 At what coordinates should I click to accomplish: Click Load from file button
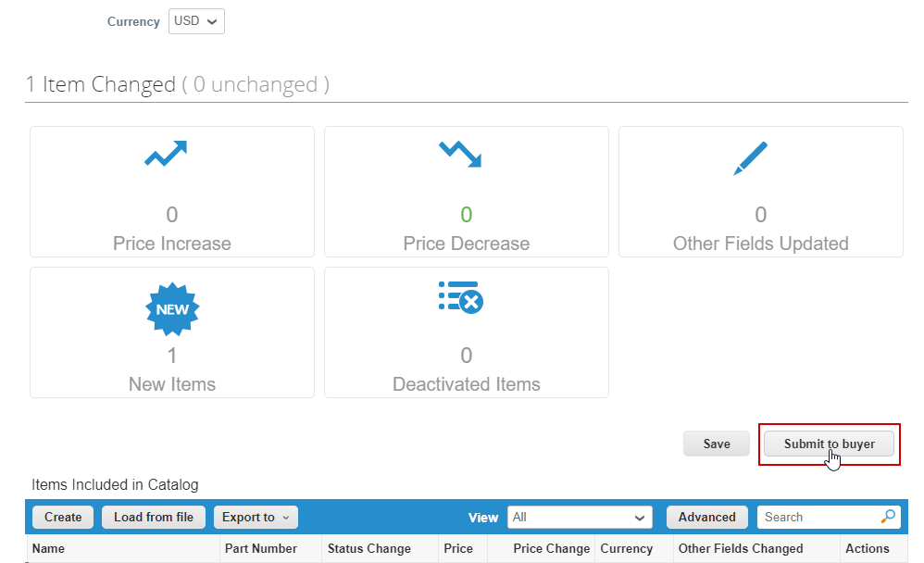click(153, 517)
